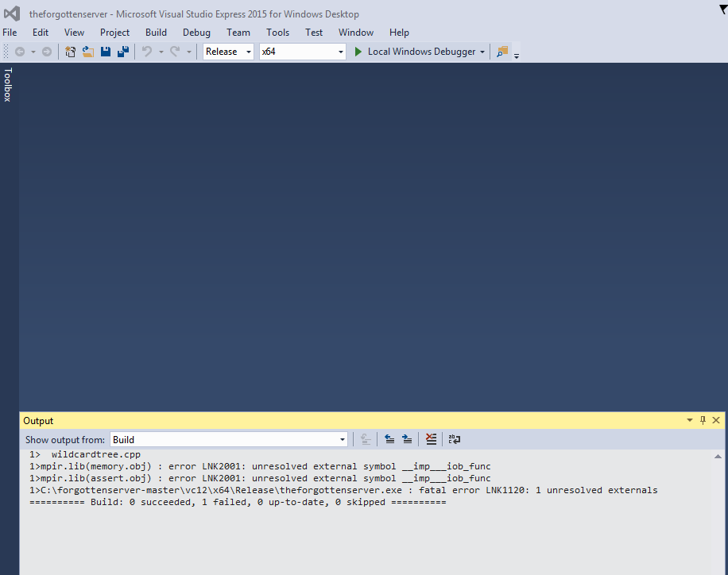Click the theforgottenserver window title text
728x575 pixels.
pos(194,14)
